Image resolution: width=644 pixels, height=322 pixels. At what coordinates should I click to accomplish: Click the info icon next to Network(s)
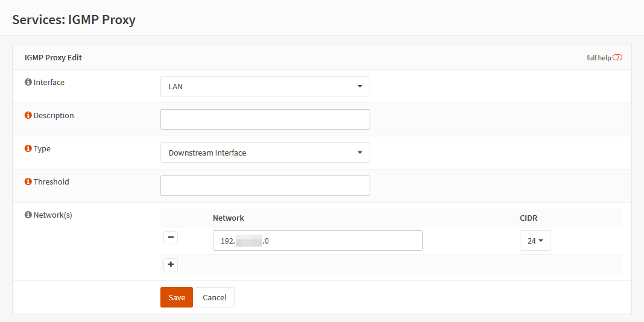[x=28, y=215]
